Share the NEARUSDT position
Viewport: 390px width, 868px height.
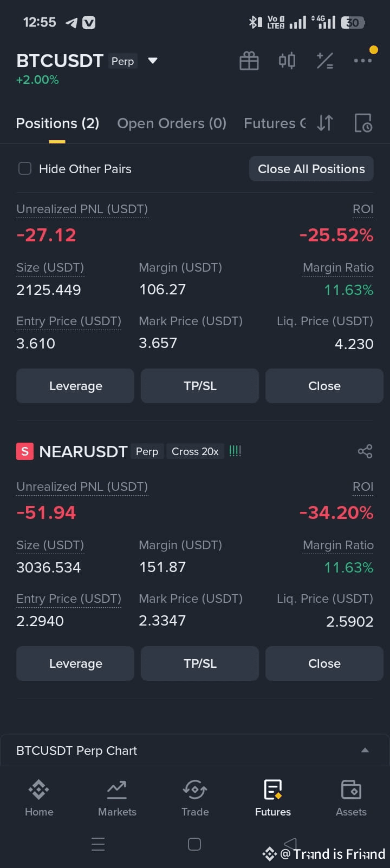pos(365,451)
